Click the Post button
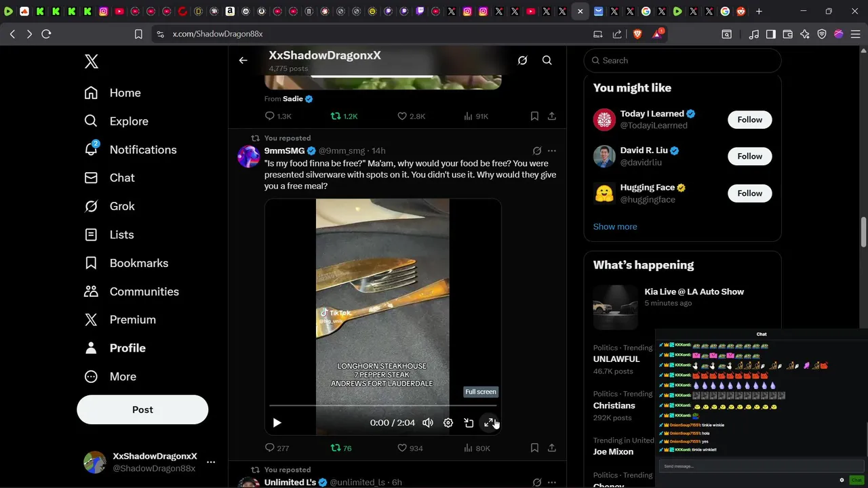The width and height of the screenshot is (868, 488). [x=142, y=409]
